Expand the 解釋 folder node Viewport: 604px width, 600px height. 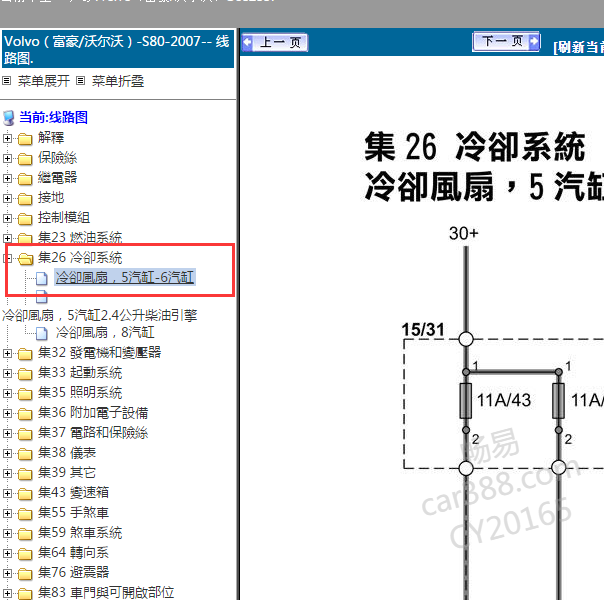click(7, 138)
